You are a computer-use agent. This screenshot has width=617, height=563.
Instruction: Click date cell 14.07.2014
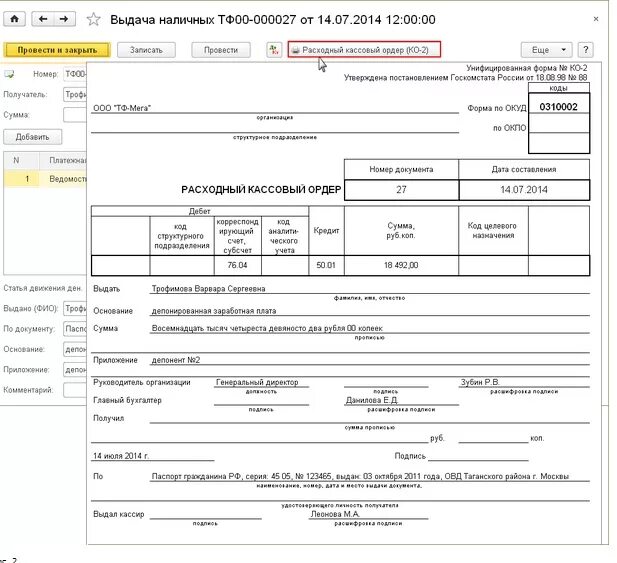pyautogui.click(x=524, y=190)
